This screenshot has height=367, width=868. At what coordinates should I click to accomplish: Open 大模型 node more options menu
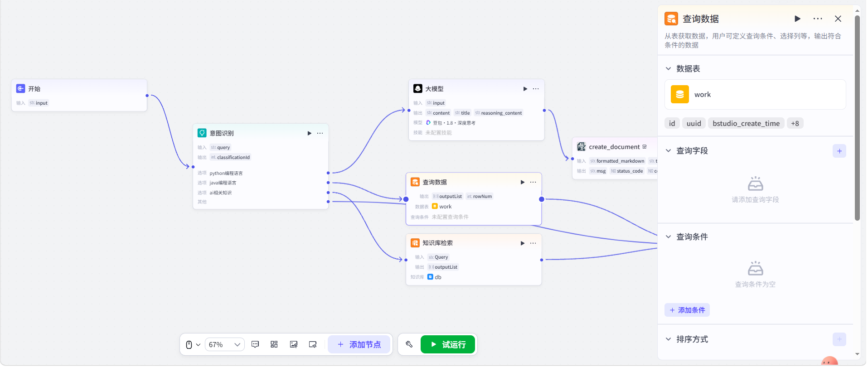click(x=536, y=89)
